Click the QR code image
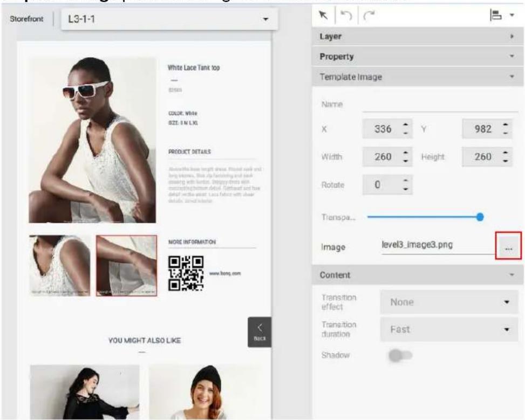 186,273
